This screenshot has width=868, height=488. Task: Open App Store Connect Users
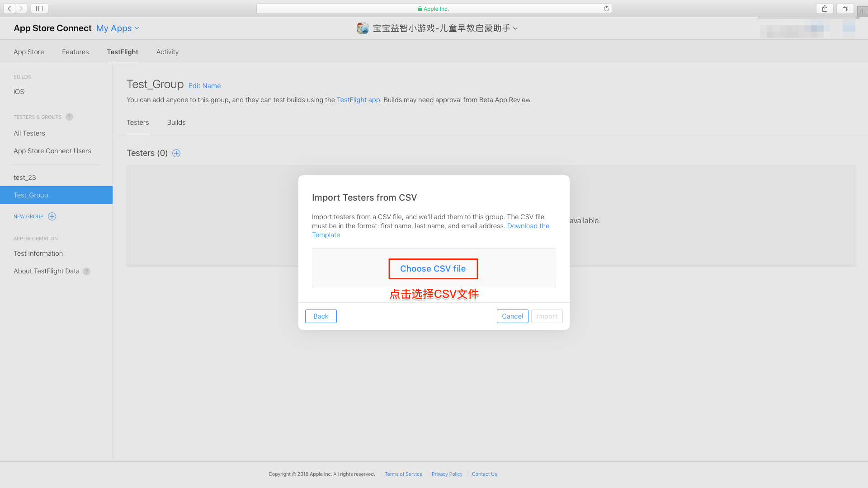52,151
